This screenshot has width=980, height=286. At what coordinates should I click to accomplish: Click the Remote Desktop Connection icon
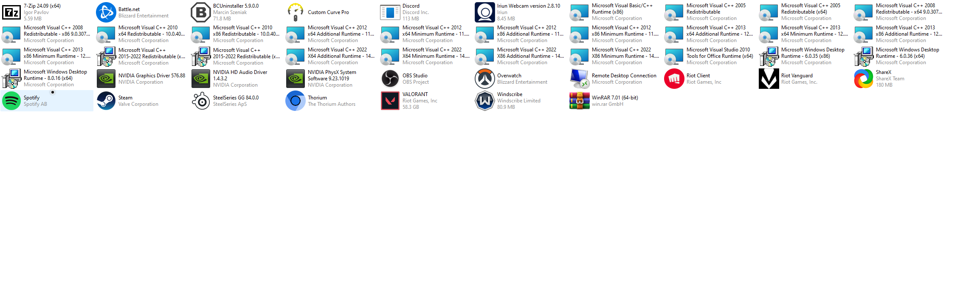pos(580,79)
